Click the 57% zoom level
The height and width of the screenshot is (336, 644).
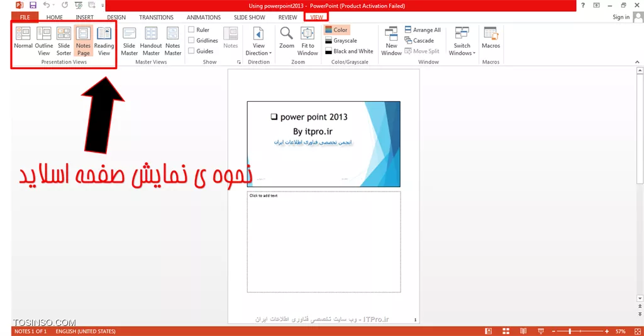point(621,331)
